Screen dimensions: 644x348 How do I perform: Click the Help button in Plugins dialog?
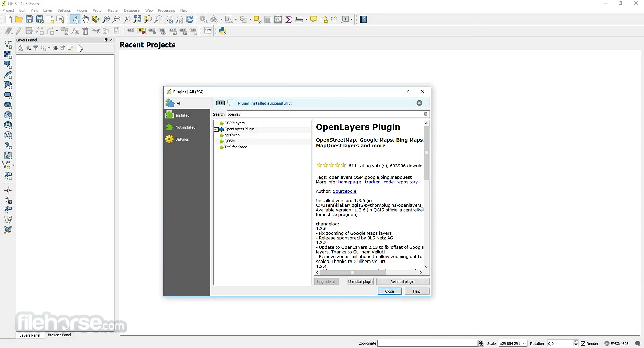point(417,291)
